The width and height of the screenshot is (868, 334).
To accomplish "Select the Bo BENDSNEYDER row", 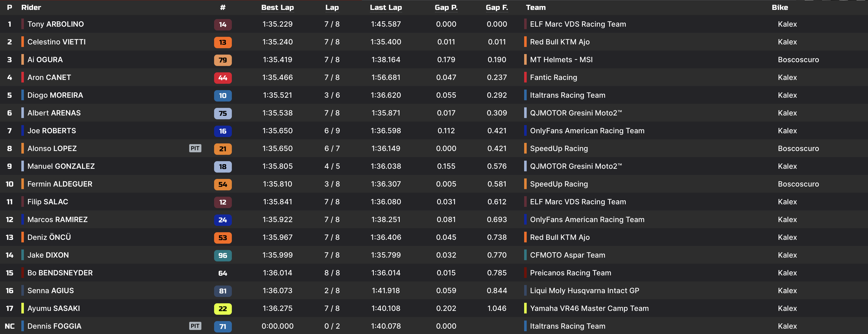I will point(60,273).
